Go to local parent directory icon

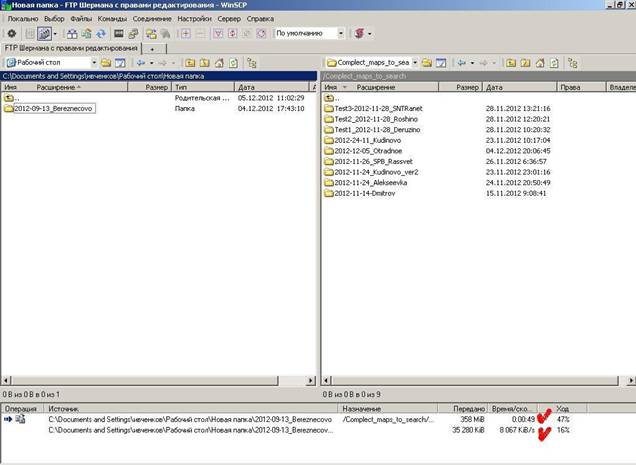[190, 63]
